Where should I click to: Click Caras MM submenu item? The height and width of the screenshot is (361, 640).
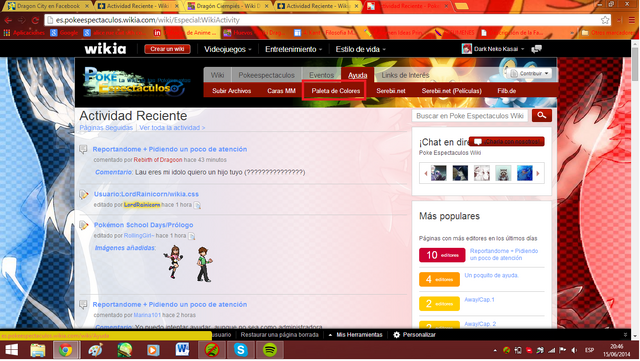[x=281, y=91]
